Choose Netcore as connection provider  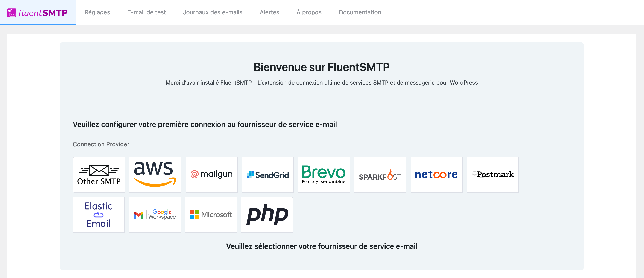pyautogui.click(x=436, y=174)
